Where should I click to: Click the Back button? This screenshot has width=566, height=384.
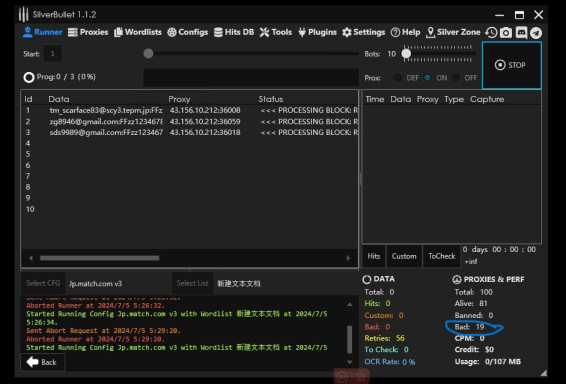coord(43,362)
